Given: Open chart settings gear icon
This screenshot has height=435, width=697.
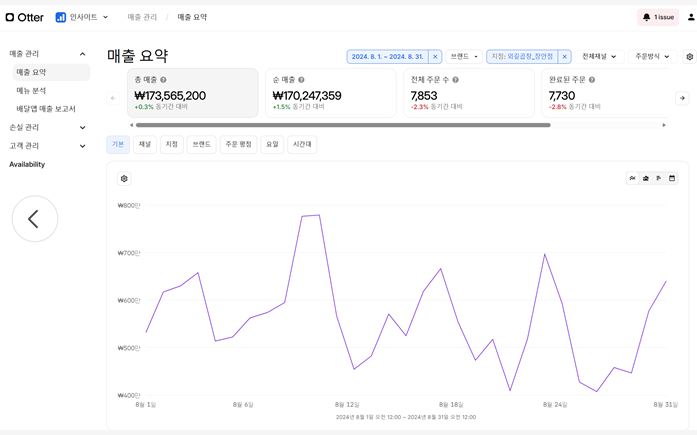Looking at the screenshot, I should pos(124,179).
